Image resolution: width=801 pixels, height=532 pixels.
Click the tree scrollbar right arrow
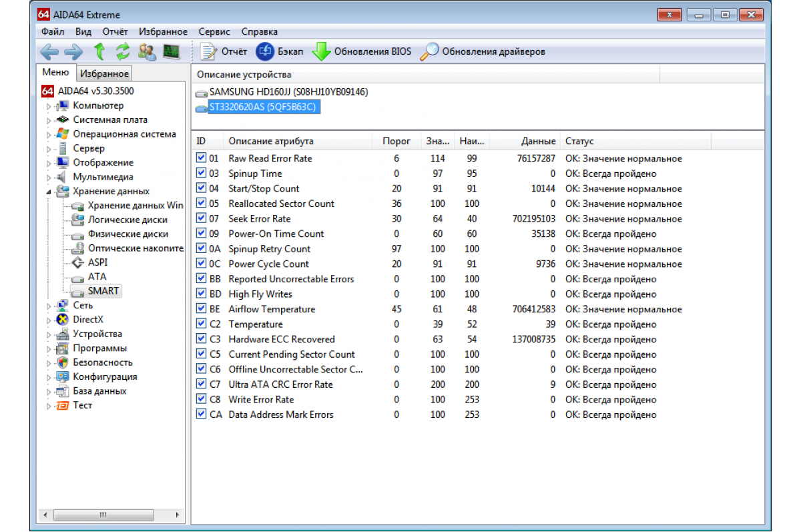click(x=178, y=515)
